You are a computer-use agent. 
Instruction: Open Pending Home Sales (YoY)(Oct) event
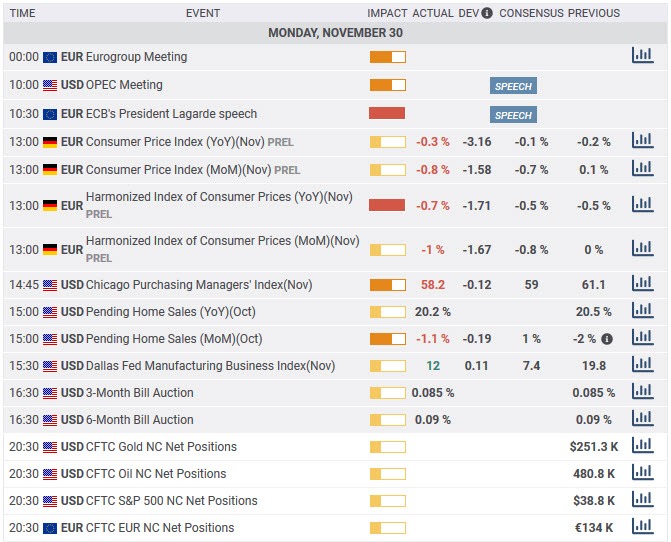171,311
